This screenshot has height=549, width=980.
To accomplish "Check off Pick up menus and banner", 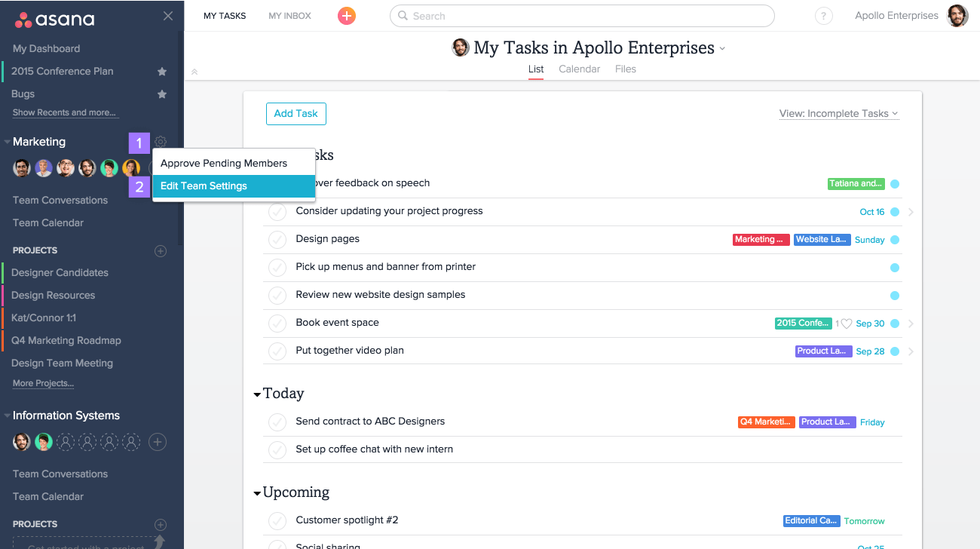I will click(x=277, y=268).
